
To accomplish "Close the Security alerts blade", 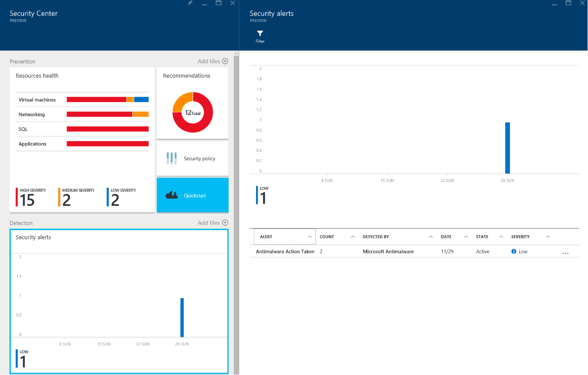I will 582,3.
